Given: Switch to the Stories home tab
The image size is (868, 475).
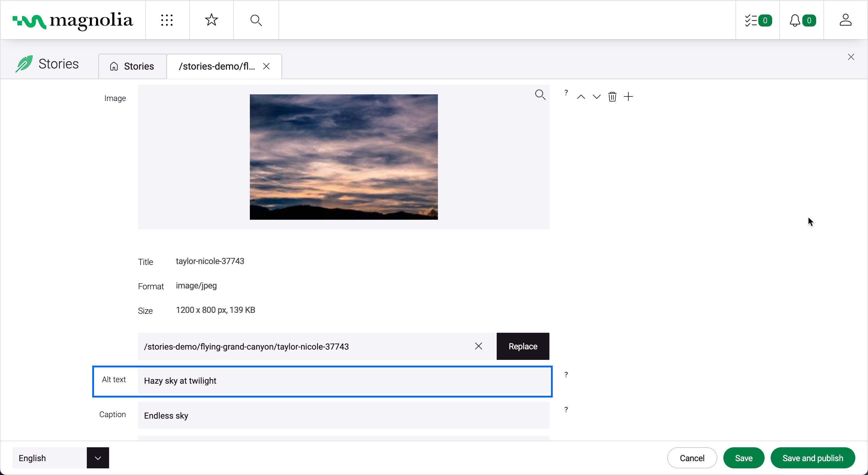Looking at the screenshot, I should pyautogui.click(x=132, y=66).
